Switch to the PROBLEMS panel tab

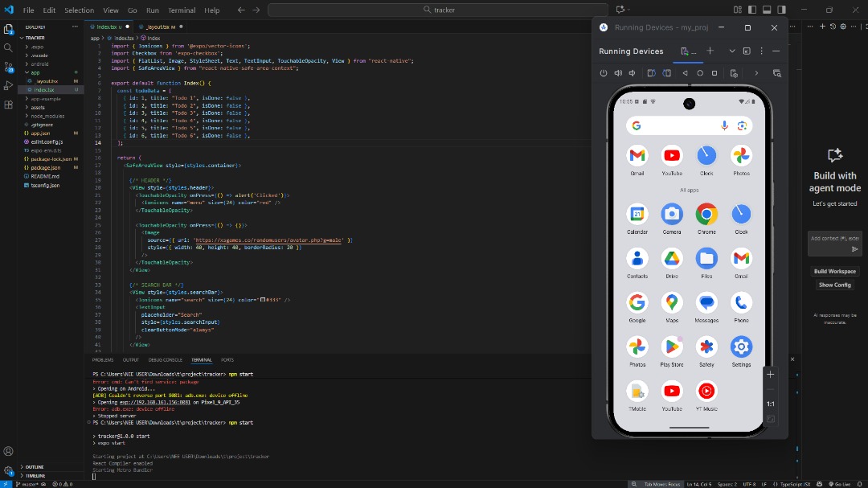(x=102, y=360)
